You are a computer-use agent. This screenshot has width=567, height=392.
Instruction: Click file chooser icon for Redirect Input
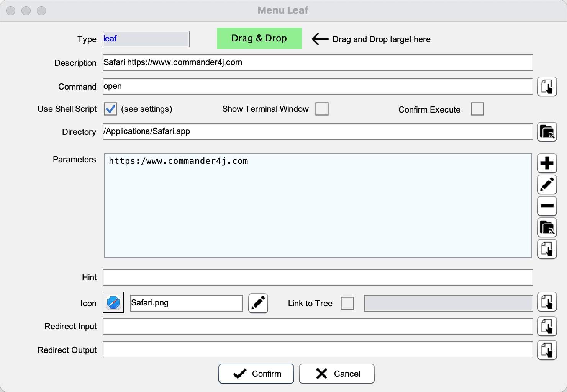[x=547, y=327]
